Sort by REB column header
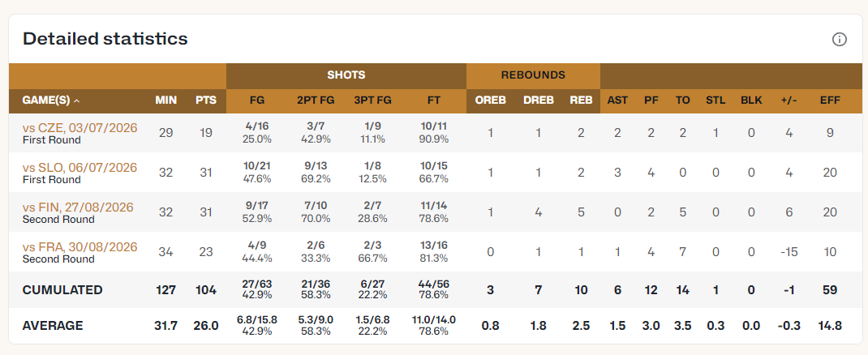Image resolution: width=868 pixels, height=355 pixels. [582, 101]
